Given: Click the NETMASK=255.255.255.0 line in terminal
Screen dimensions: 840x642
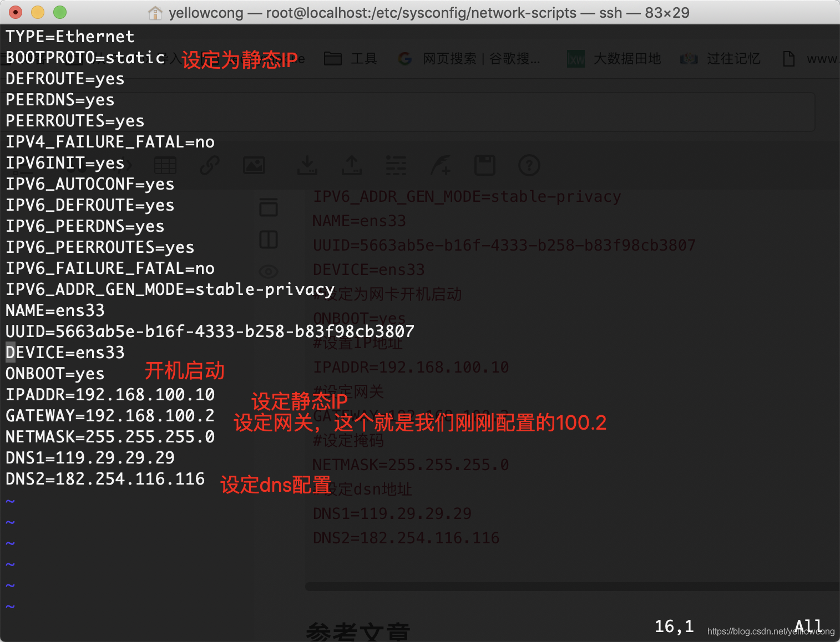Looking at the screenshot, I should click(110, 437).
